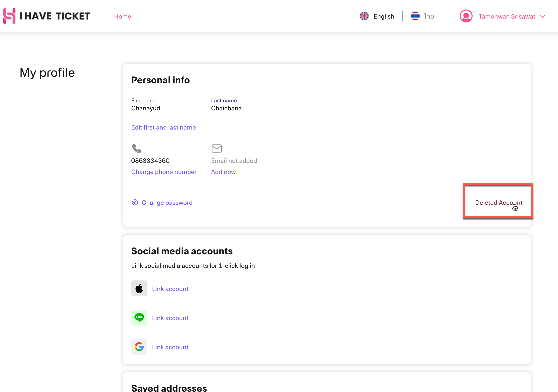Screen dimensions: 558x392
Task: Click the last name Chaichana
Action: [226, 108]
